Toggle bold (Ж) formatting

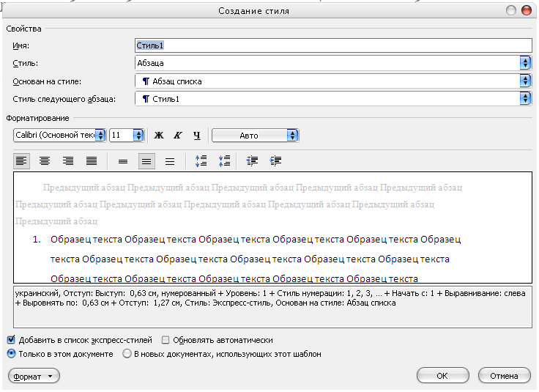pos(159,136)
